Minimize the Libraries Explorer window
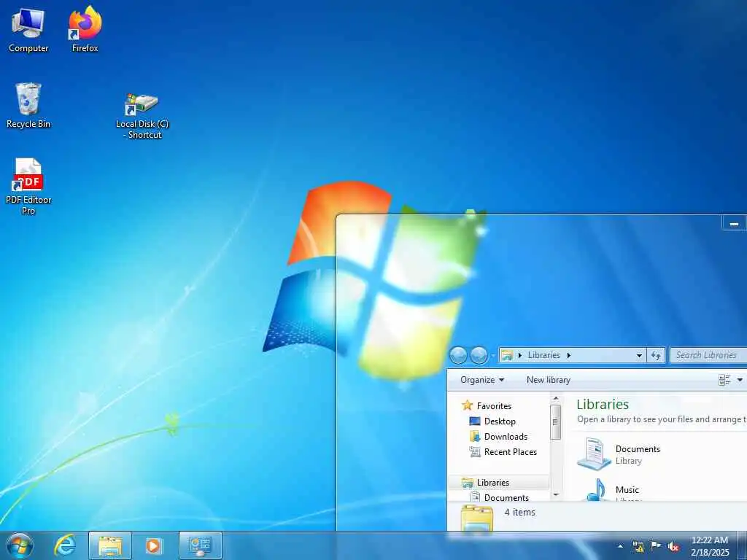This screenshot has width=747, height=560. (734, 223)
